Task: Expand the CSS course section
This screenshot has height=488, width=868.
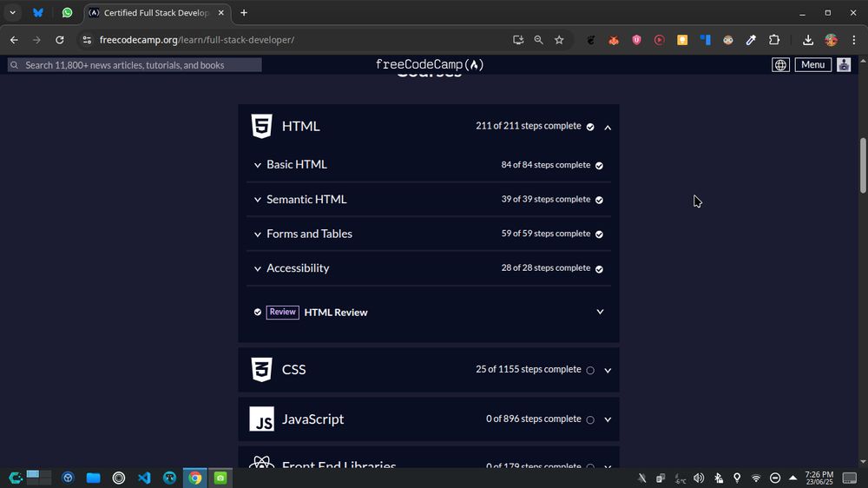Action: coord(608,370)
